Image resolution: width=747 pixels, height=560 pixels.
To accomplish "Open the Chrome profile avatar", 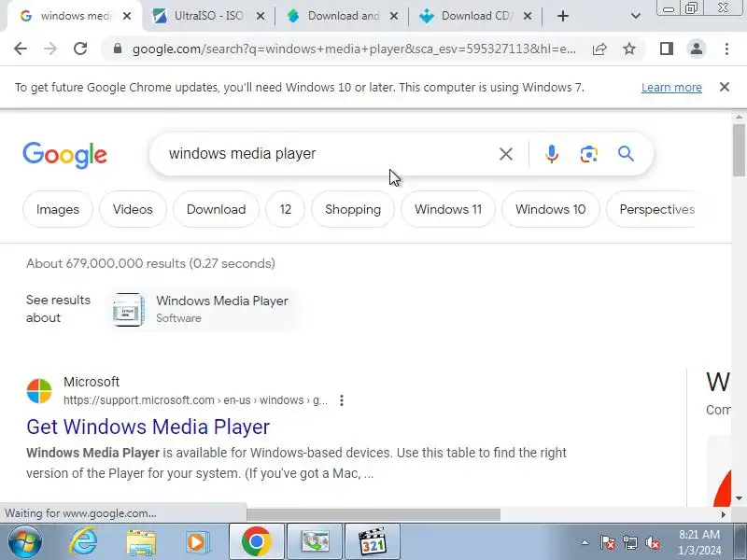I will coord(697,49).
